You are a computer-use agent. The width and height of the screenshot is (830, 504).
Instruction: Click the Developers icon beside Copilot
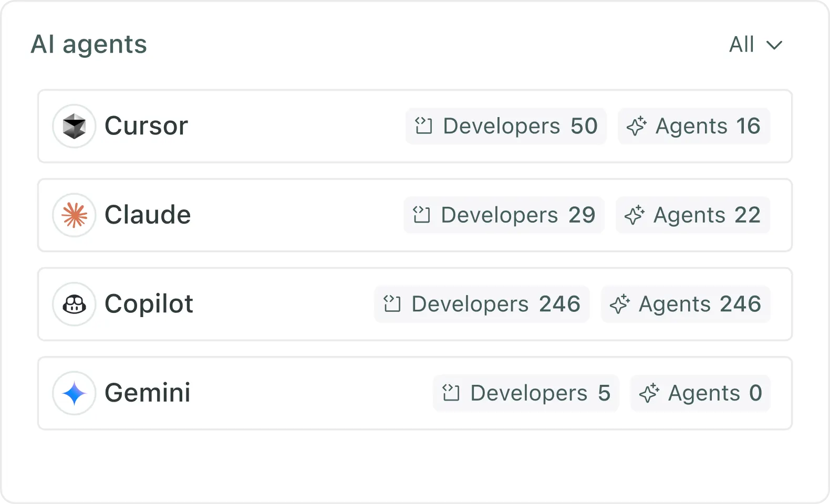pos(392,304)
